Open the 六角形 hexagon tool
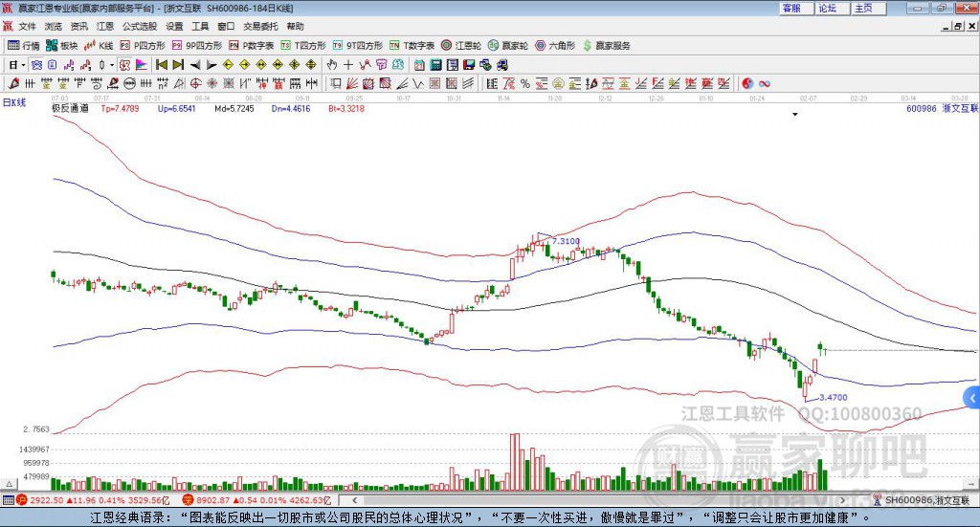The height and width of the screenshot is (527, 980). 555,46
